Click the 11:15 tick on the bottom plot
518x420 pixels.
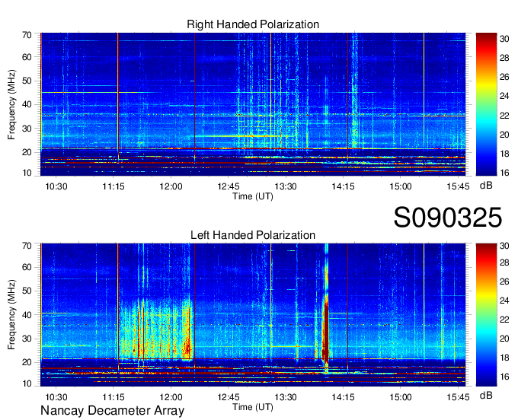[x=114, y=397]
